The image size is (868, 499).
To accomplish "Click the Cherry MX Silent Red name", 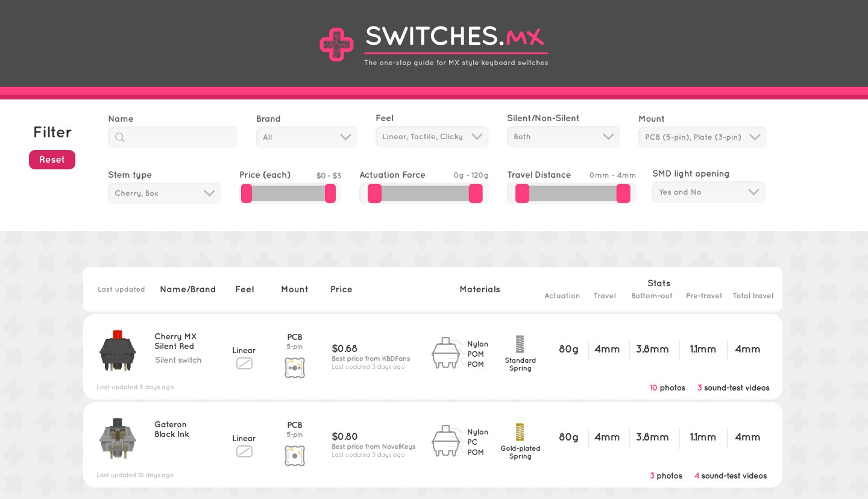I will coord(175,341).
